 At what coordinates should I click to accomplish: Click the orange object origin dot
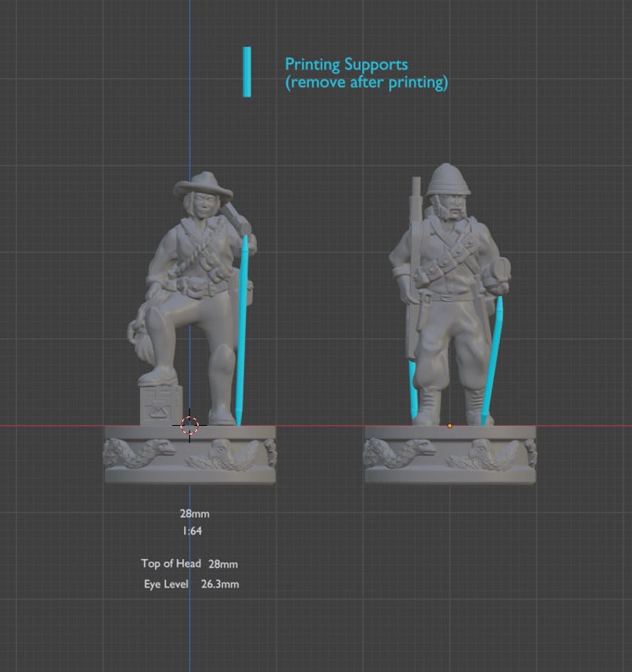pos(450,426)
